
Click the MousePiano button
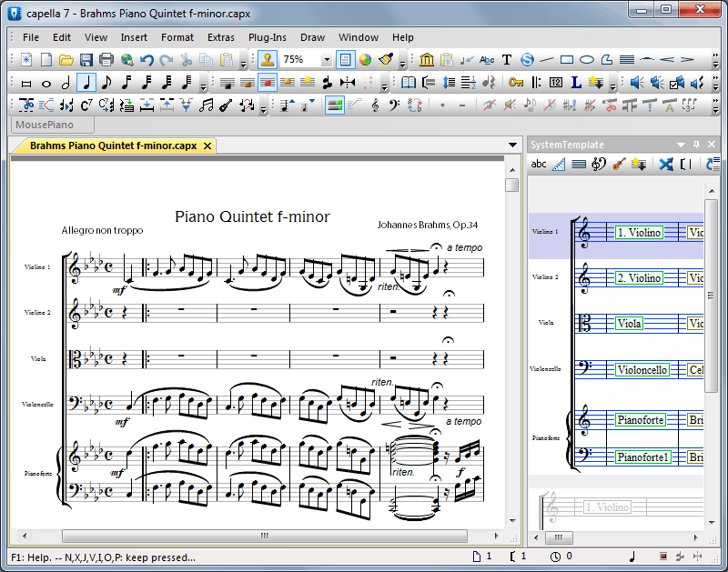[x=52, y=125]
